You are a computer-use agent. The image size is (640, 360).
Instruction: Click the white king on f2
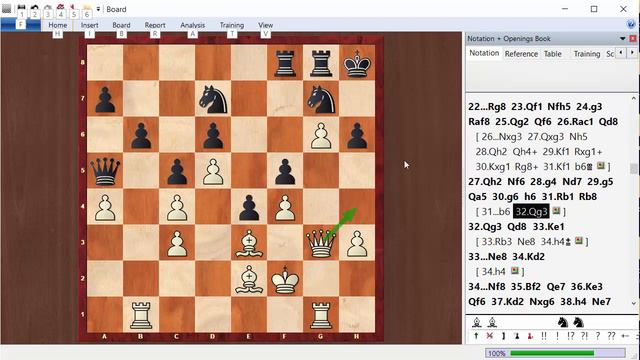pyautogui.click(x=285, y=279)
